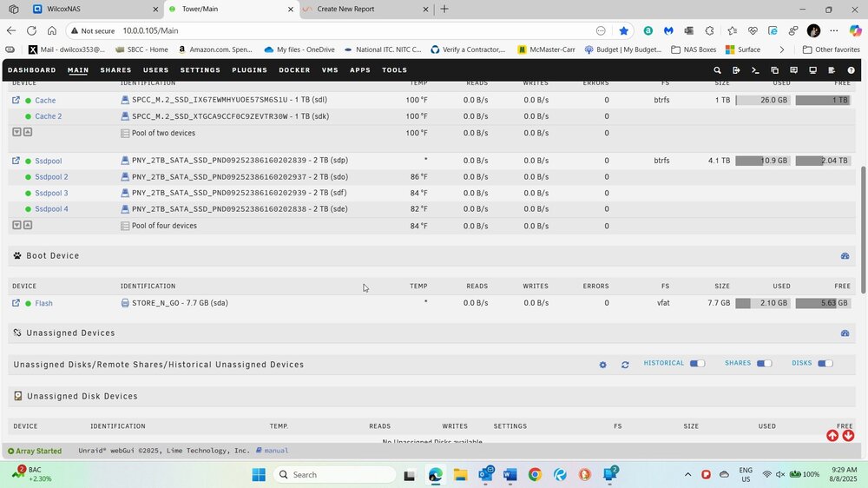Switch to WilcoxNAS browser tab
Viewport: 868px width, 488px height.
point(94,9)
